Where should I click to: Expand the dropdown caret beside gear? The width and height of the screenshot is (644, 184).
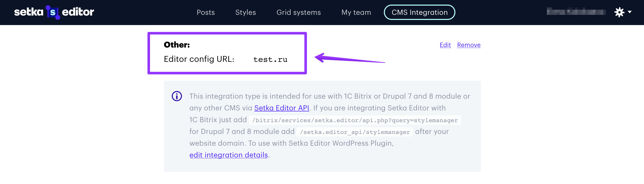pos(630,12)
